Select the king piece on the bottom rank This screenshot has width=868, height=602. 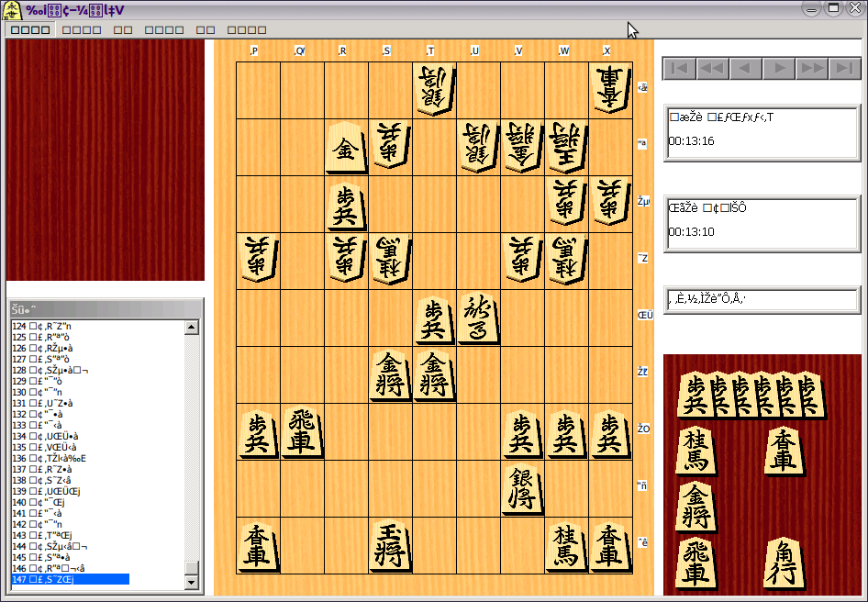tap(390, 546)
